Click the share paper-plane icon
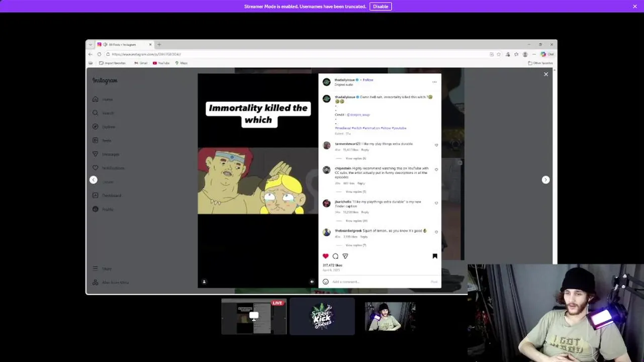Viewport: 644px width, 362px height. (345, 256)
